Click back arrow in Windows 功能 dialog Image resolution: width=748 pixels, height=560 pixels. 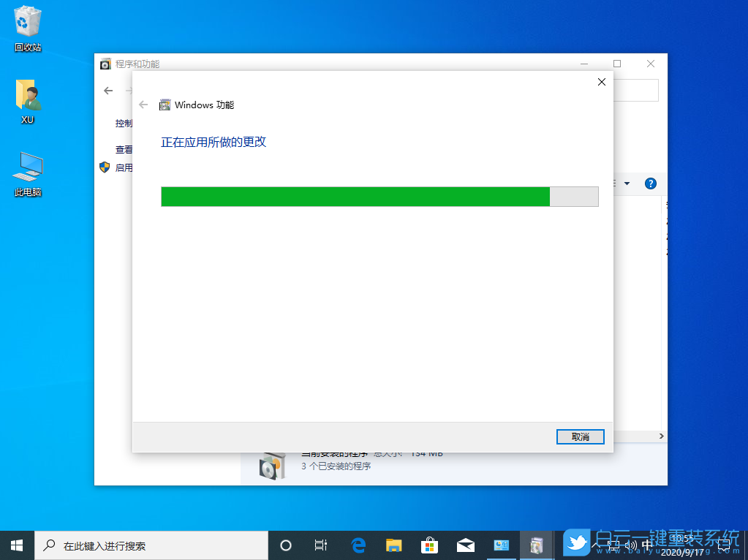143,105
